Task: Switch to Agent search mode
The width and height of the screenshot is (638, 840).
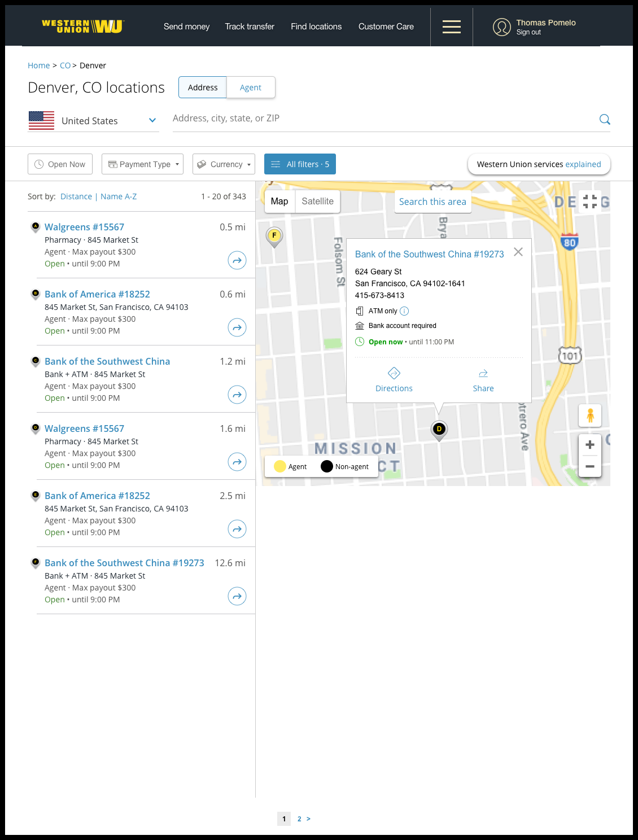Action: (251, 88)
